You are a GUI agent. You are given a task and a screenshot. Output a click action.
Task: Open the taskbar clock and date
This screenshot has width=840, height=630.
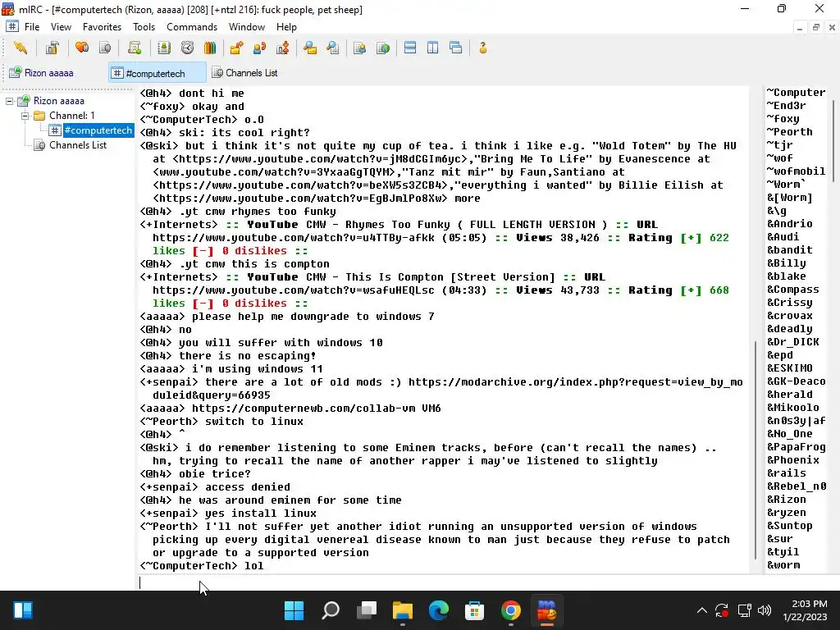coord(805,610)
